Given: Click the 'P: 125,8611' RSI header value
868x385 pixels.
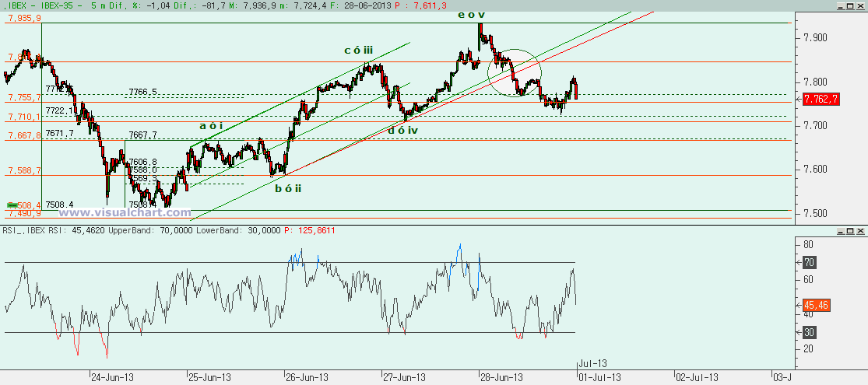Looking at the screenshot, I should tap(310, 229).
